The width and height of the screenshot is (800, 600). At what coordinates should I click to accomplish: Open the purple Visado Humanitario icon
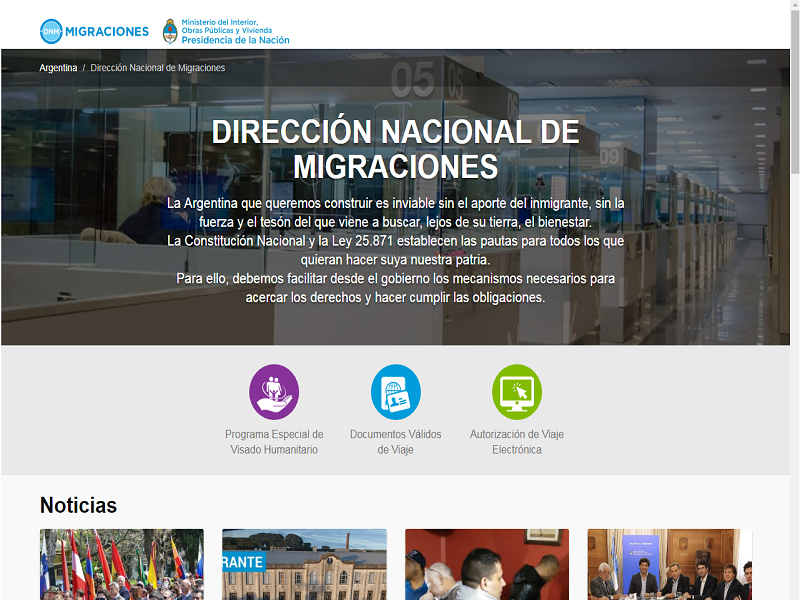[274, 392]
